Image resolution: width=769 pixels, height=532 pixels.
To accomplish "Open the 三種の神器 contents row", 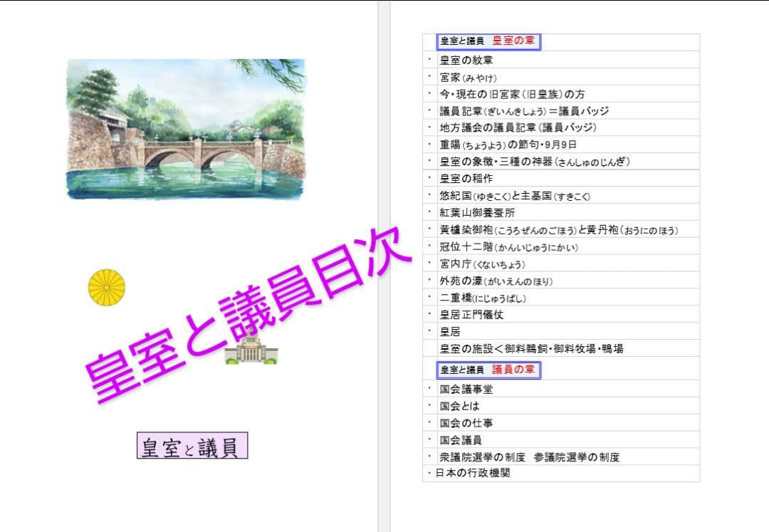I will [534, 162].
